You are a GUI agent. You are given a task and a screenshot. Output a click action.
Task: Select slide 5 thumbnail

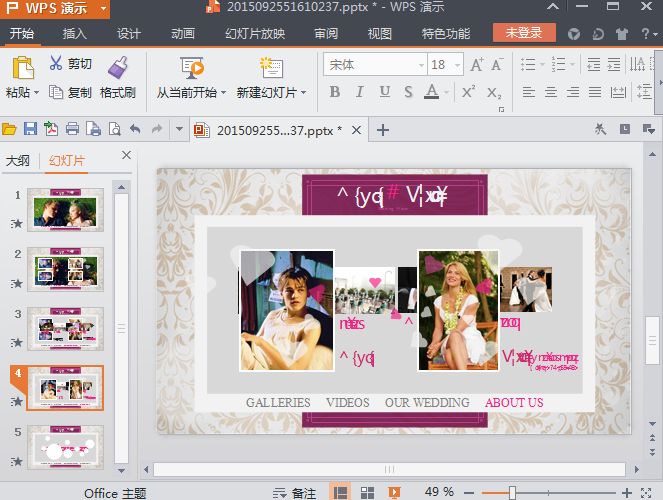click(65, 447)
